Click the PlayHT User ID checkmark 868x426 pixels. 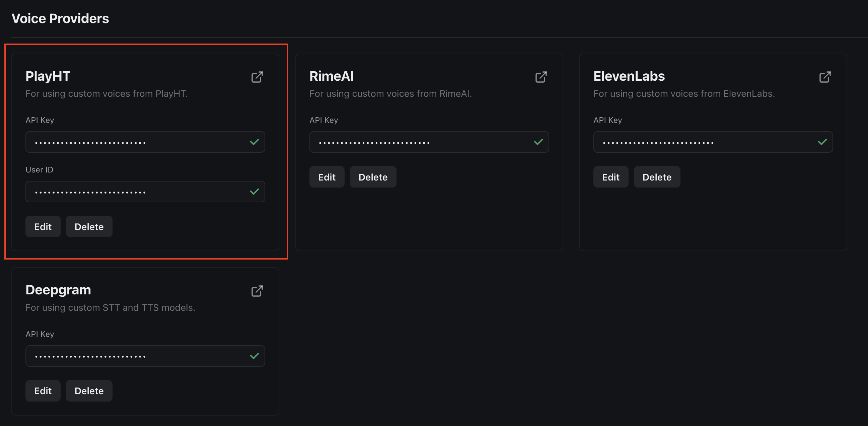pos(255,192)
